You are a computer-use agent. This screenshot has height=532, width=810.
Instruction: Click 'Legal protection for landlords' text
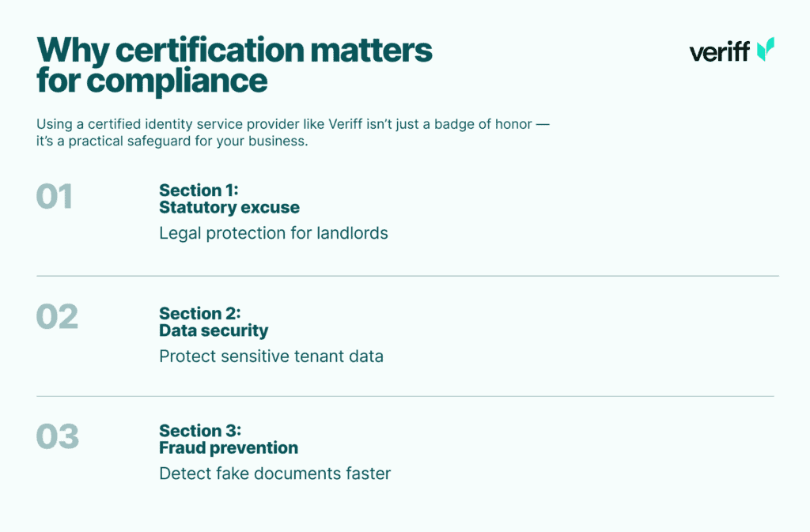(x=274, y=233)
